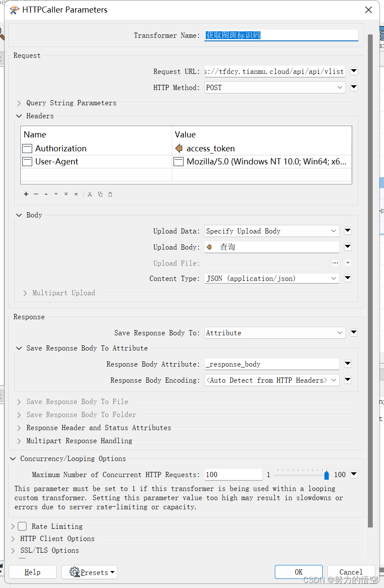The height and width of the screenshot is (588, 384).
Task: Open Response Body Attribute options arrow menu
Action: point(348,364)
